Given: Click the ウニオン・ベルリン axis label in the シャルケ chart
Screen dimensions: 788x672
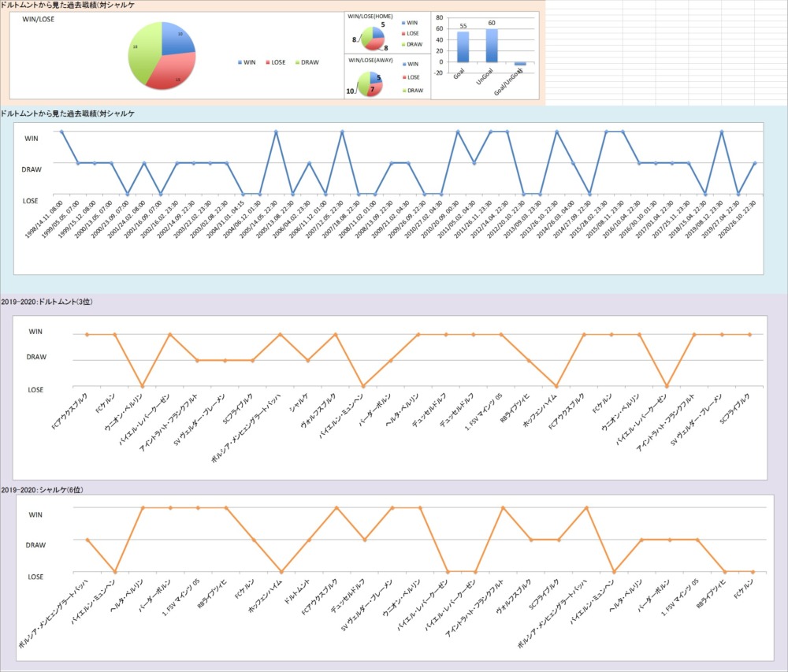Looking at the screenshot, I should point(402,598).
